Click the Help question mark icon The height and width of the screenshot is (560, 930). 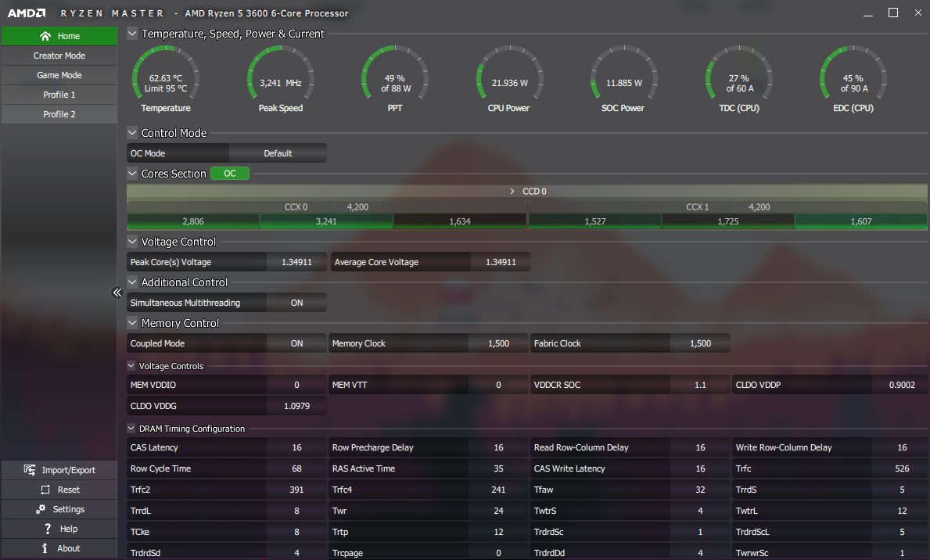pos(48,529)
